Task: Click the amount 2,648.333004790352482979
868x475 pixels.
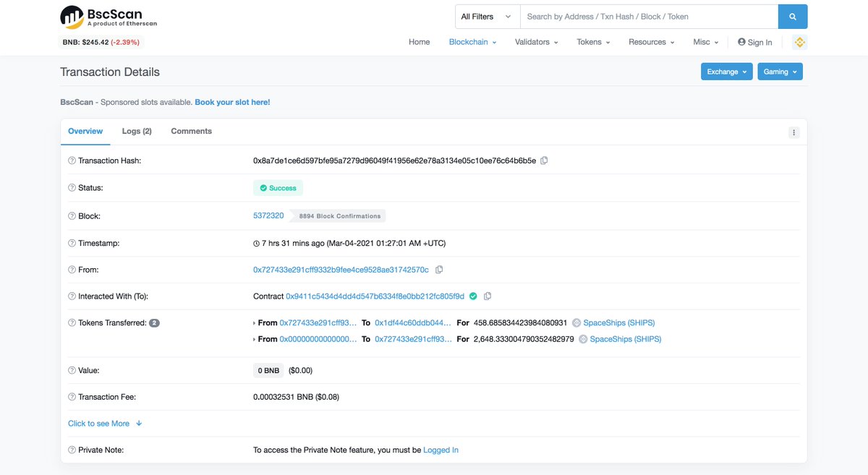Action: tap(524, 339)
